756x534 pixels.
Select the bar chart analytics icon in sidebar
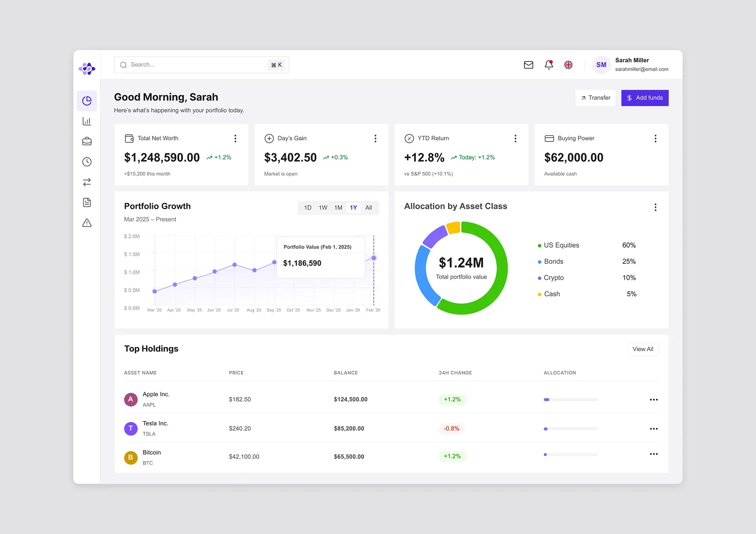87,121
